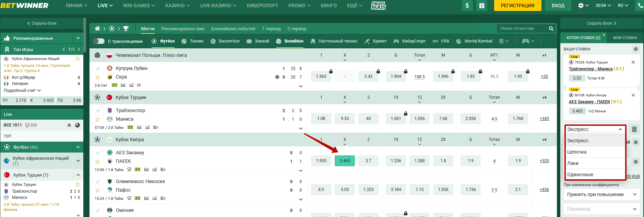644x217 pixels.
Task: Click the search magnifier icon for matches
Action: coord(551,28)
